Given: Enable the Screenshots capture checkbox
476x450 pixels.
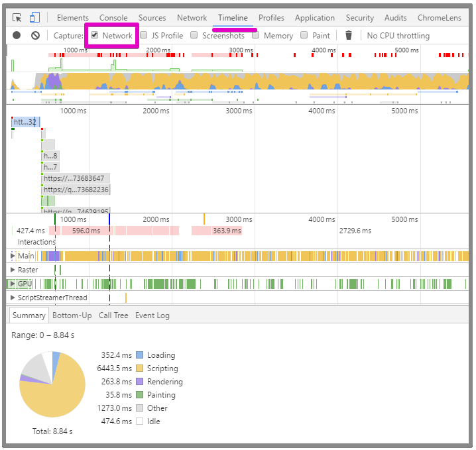Looking at the screenshot, I should pos(194,35).
